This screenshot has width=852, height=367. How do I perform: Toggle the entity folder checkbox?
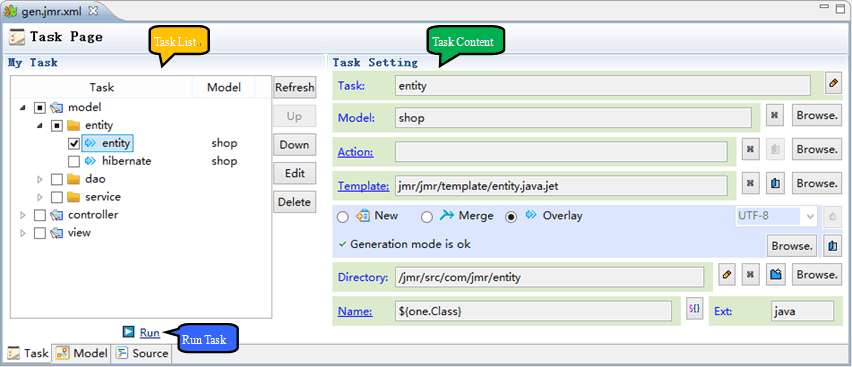pos(57,126)
